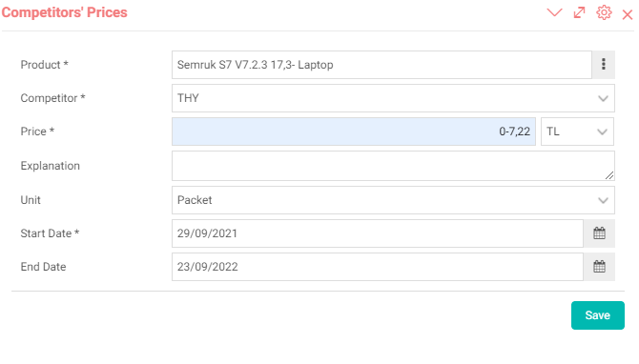
Task: Click into the Price input field
Action: pyautogui.click(x=354, y=131)
